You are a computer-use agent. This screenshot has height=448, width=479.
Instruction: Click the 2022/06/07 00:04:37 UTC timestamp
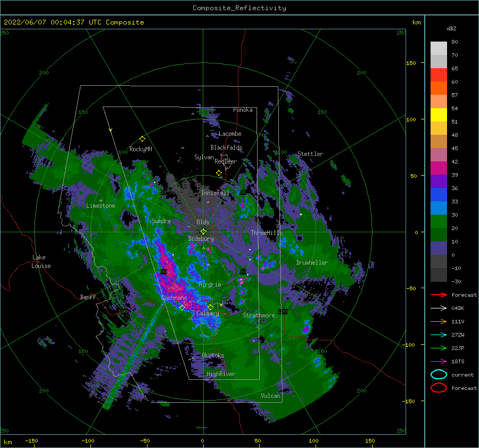click(73, 22)
